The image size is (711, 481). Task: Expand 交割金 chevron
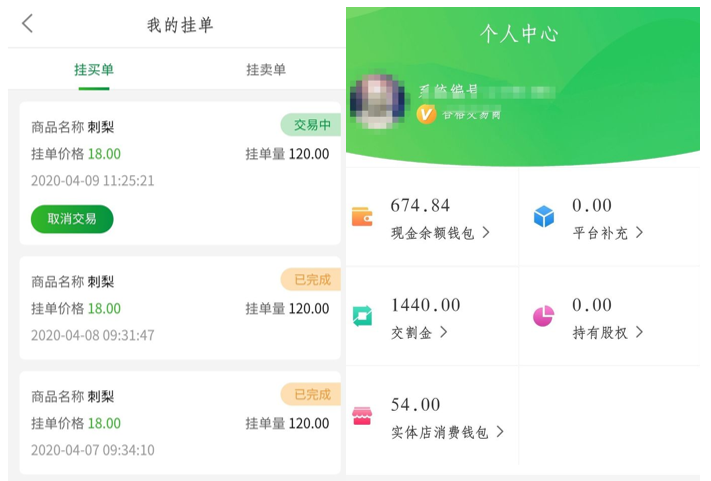[x=444, y=333]
